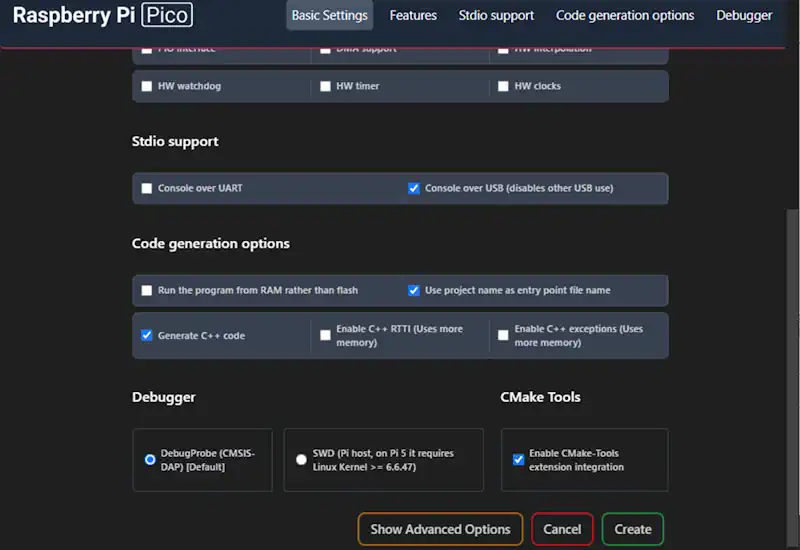Uncheck Generate C++ code
The width and height of the screenshot is (800, 550).
point(147,335)
